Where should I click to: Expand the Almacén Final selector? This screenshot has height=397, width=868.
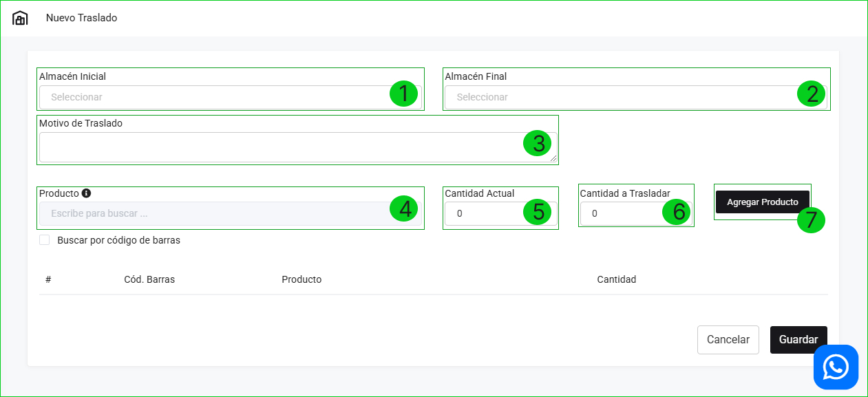point(620,97)
